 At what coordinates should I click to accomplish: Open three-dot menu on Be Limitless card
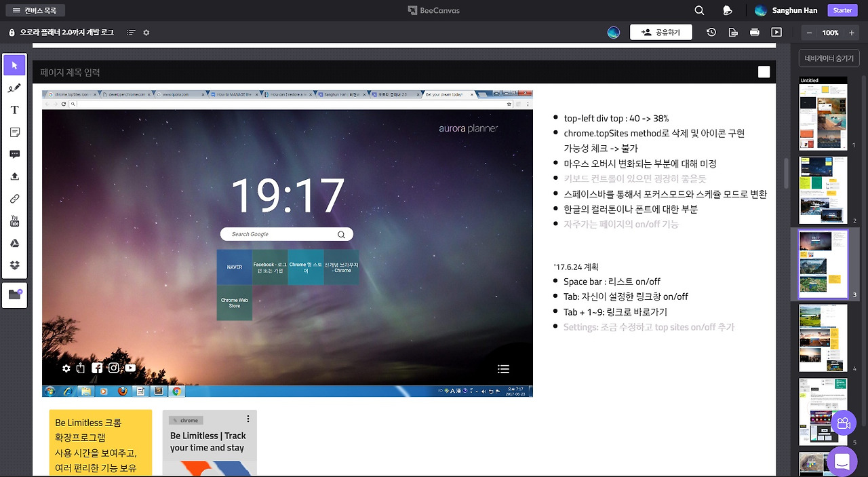248,419
